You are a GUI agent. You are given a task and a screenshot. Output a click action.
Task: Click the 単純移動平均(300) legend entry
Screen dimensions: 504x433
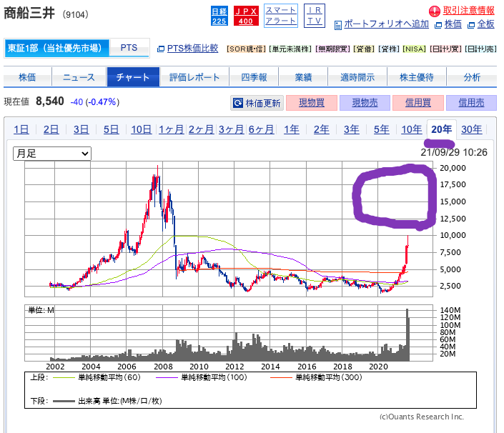click(x=316, y=377)
